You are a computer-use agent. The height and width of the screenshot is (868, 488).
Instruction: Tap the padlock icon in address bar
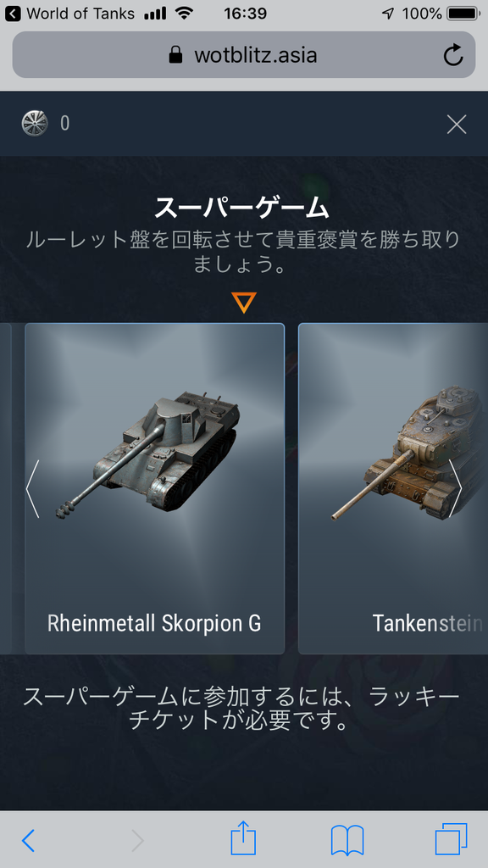(x=176, y=55)
